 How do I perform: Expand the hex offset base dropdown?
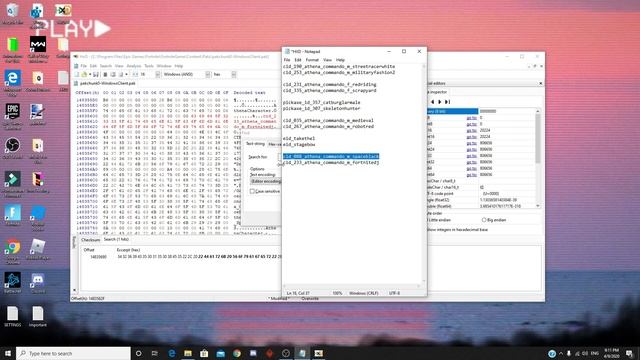pos(233,74)
